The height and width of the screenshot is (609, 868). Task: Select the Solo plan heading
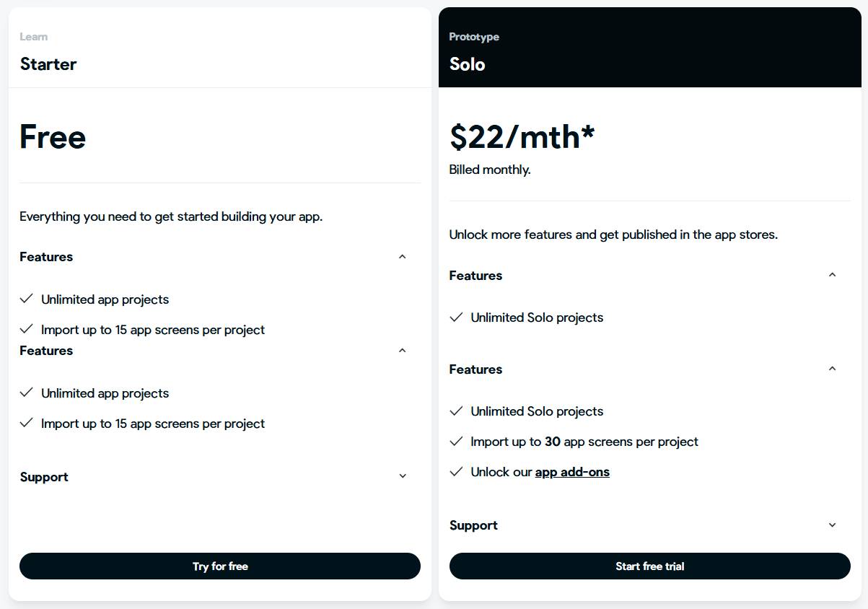click(465, 64)
